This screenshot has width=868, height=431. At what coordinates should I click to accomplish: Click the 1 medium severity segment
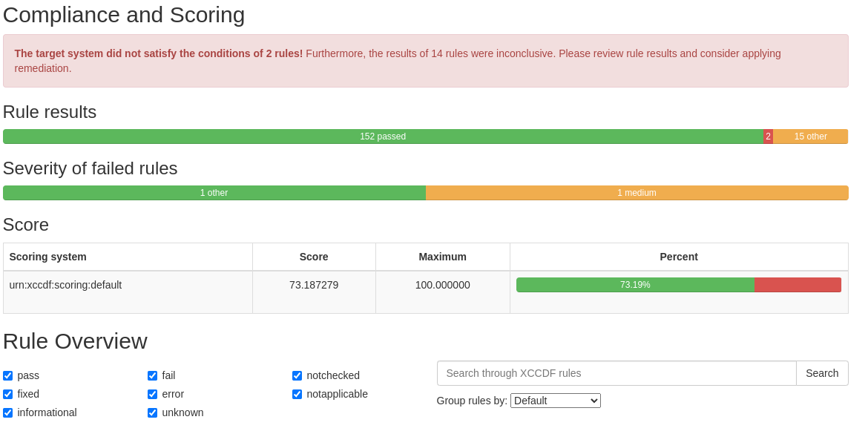click(x=637, y=193)
